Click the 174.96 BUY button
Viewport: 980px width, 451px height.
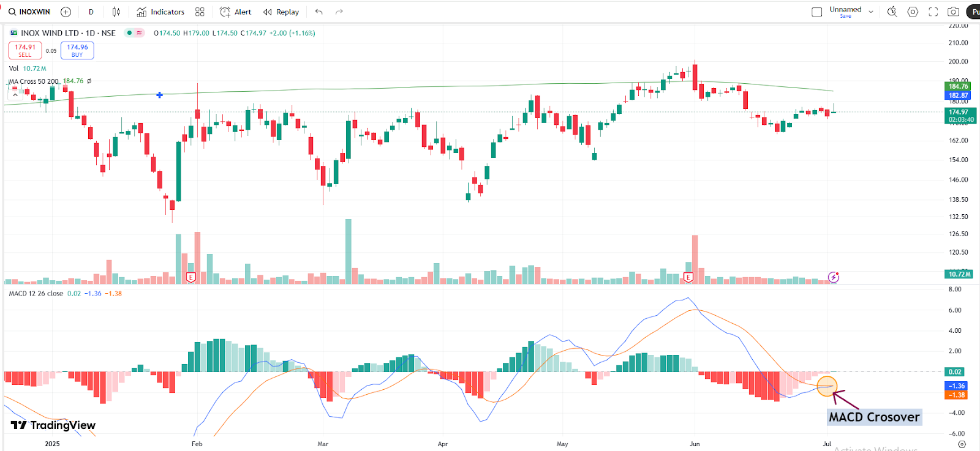(77, 50)
